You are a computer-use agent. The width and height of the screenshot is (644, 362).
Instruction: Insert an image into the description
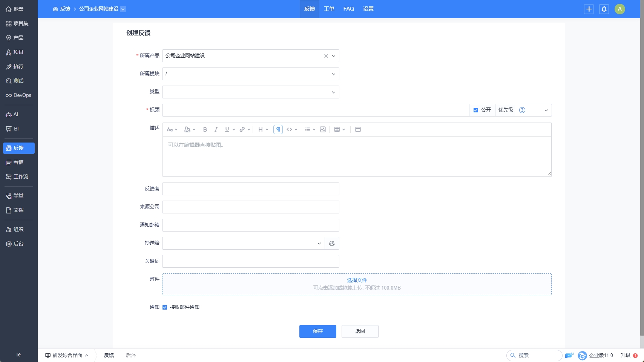323,129
